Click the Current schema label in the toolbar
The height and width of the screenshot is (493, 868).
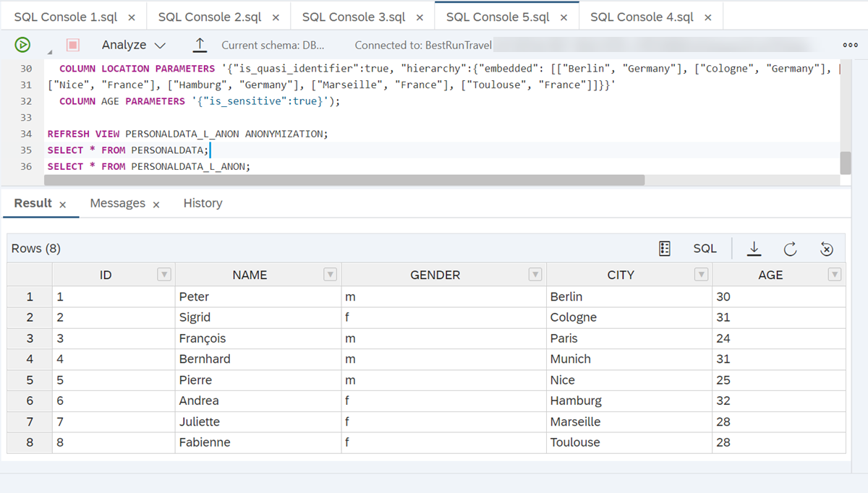pos(273,45)
